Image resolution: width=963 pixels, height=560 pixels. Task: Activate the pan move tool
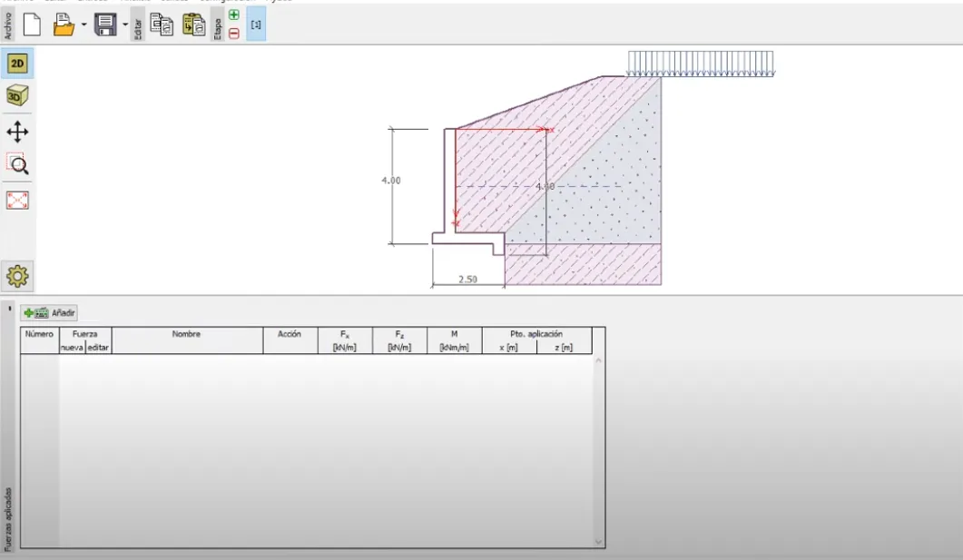point(17,133)
